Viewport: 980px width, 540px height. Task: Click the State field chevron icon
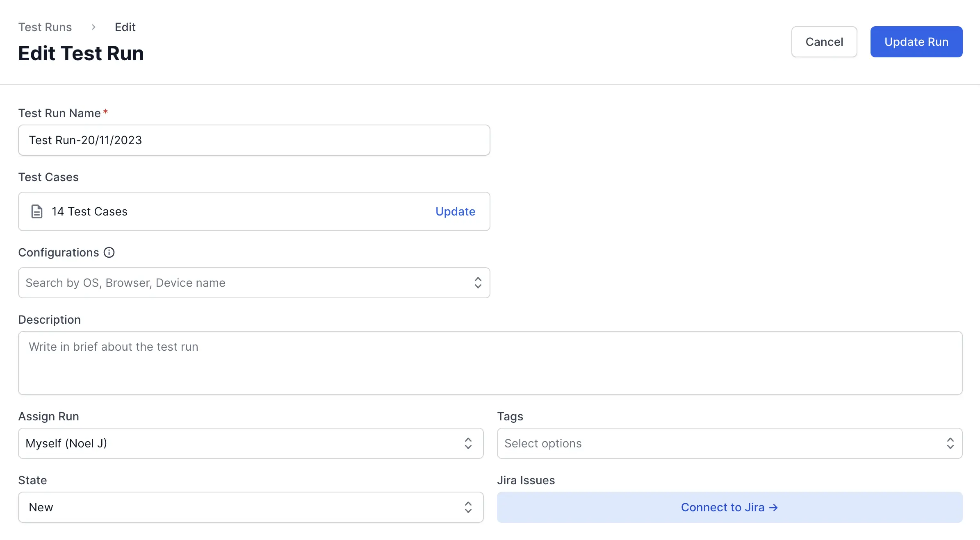pos(468,507)
